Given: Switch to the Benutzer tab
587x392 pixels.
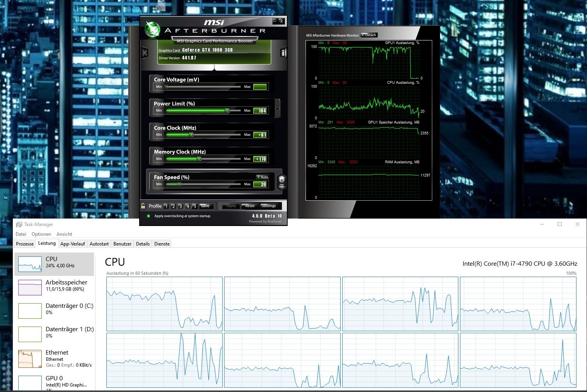Looking at the screenshot, I should tap(122, 244).
